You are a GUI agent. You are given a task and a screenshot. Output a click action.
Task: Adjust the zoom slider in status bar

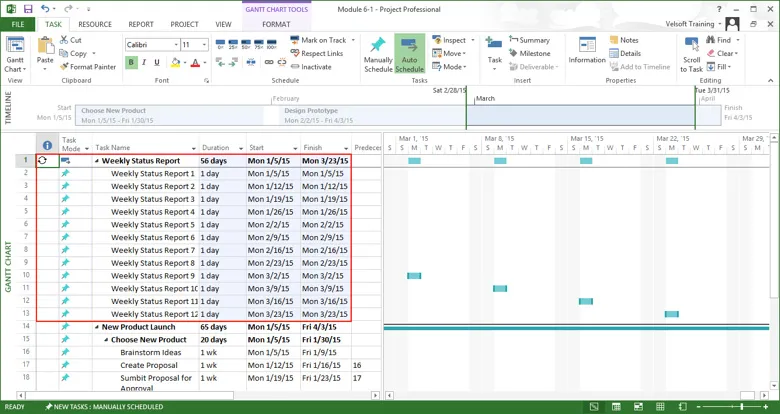point(741,407)
